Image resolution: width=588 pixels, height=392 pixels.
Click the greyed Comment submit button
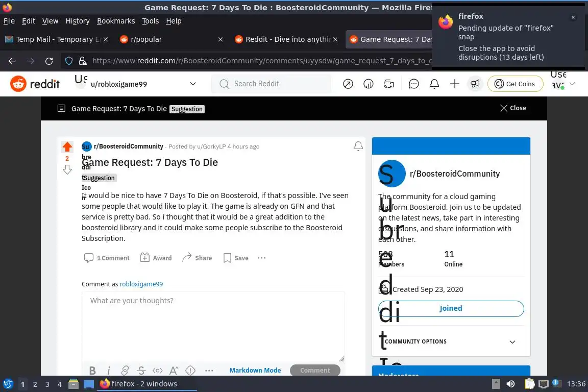(x=315, y=370)
